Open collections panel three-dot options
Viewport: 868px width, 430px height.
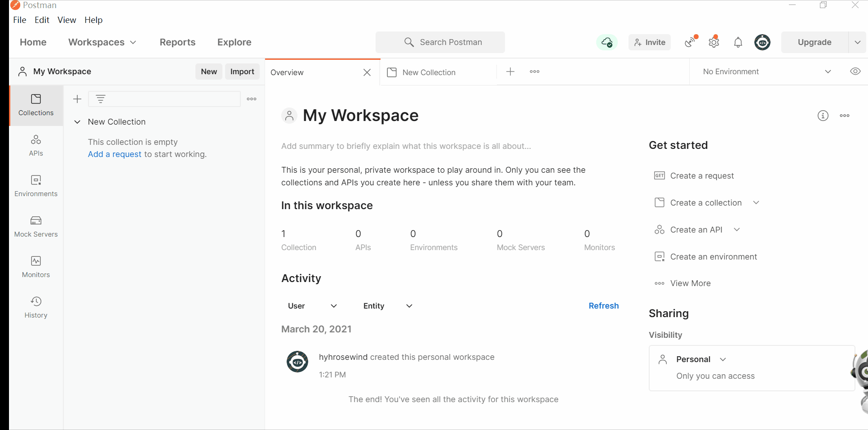[x=252, y=99]
